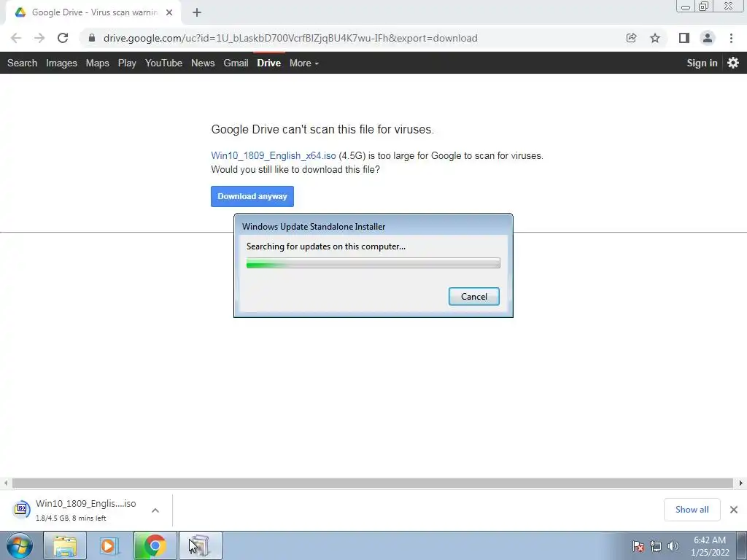Click the Chrome back arrow
This screenshot has width=747, height=560.
[x=16, y=38]
